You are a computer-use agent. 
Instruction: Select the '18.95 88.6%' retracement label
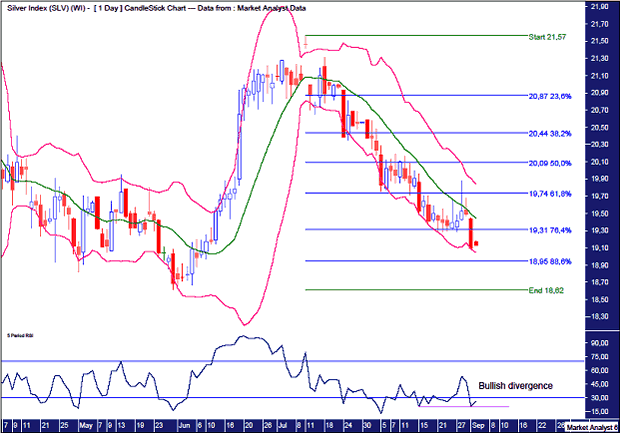(x=550, y=261)
